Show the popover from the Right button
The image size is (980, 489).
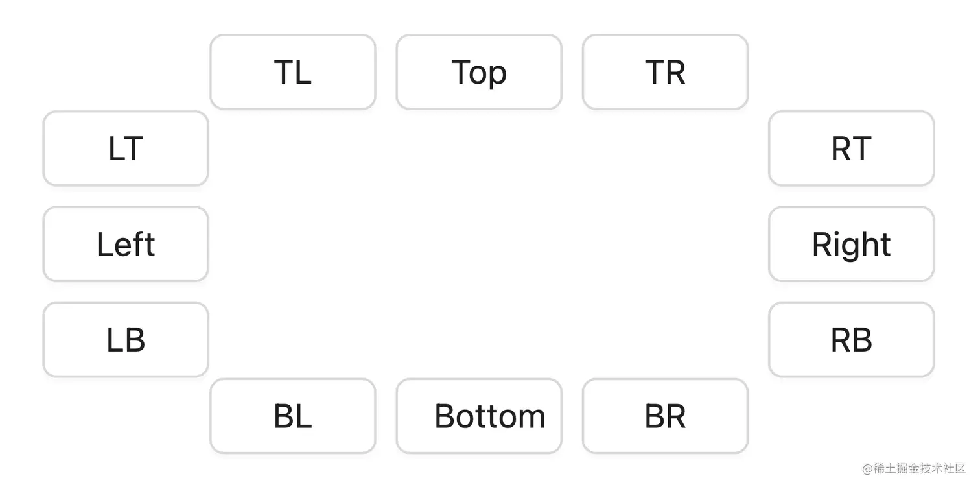point(852,244)
